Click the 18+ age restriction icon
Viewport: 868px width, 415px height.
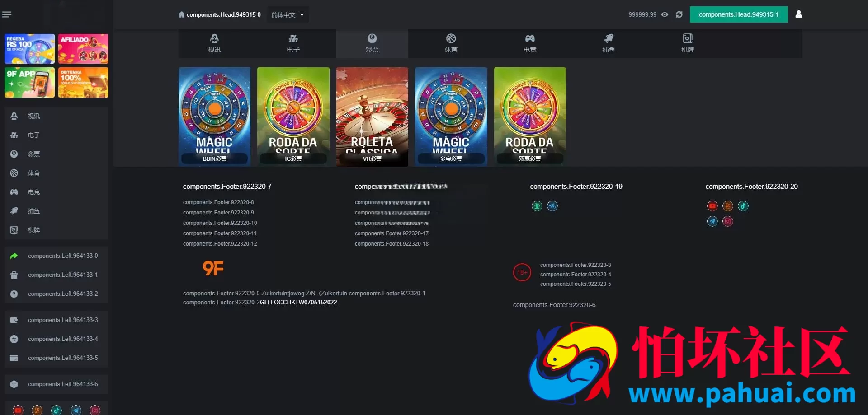(x=522, y=272)
